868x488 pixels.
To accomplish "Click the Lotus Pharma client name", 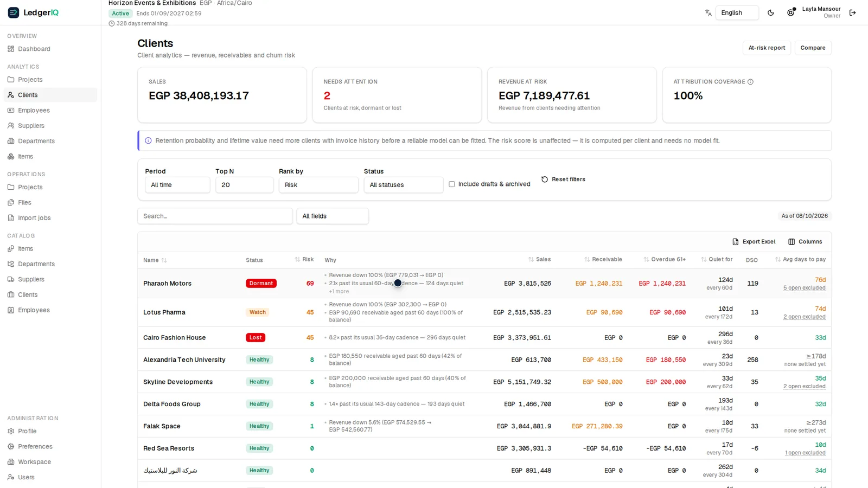I will tap(164, 312).
